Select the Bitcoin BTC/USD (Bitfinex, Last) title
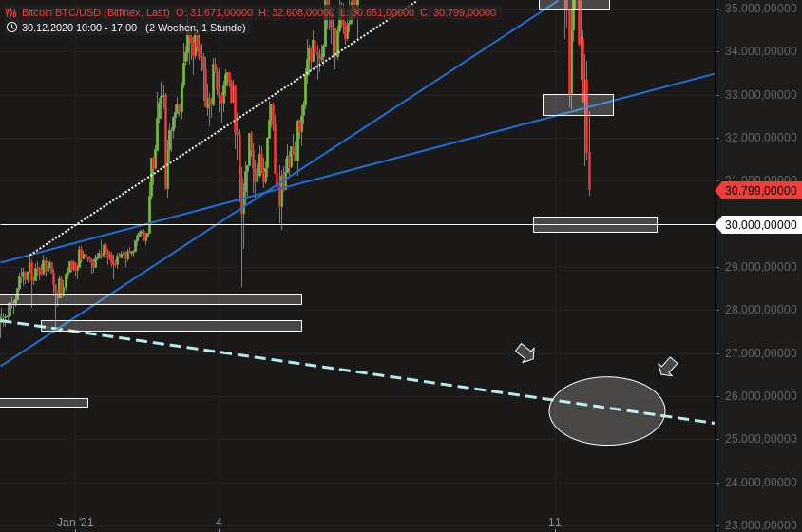The height and width of the screenshot is (532, 802). (96, 12)
